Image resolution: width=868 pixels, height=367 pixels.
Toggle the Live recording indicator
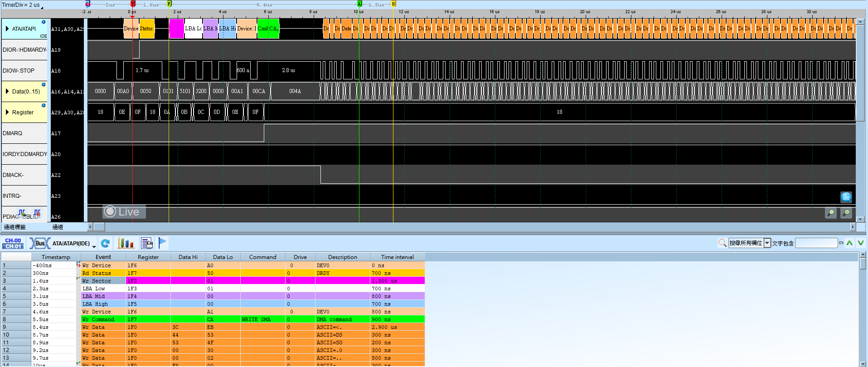[x=124, y=212]
